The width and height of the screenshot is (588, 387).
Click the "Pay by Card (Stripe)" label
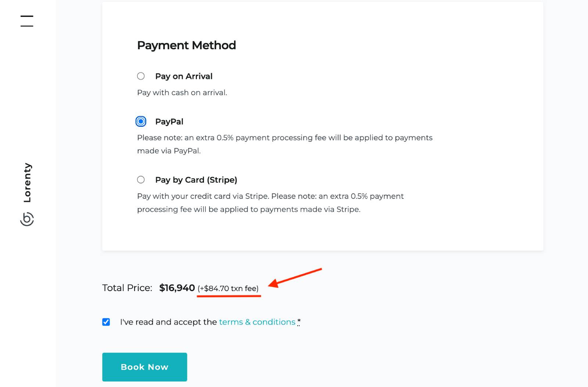click(196, 180)
